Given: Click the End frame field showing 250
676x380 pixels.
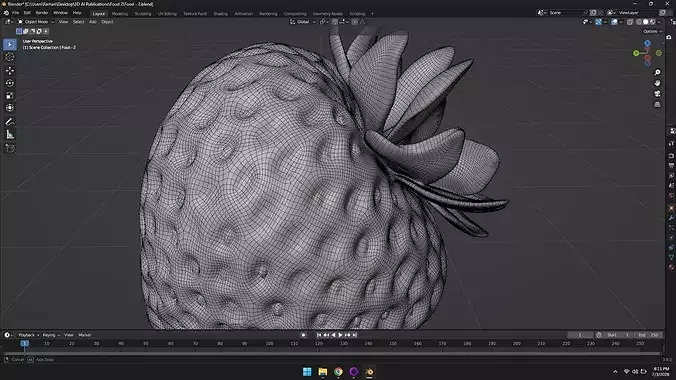Looking at the screenshot, I should click(x=648, y=335).
